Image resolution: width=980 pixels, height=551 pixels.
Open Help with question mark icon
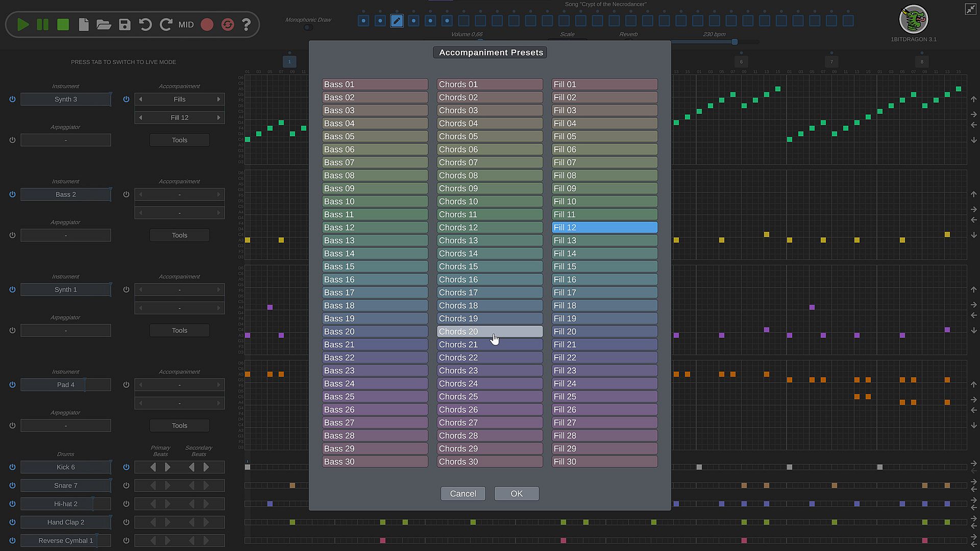click(247, 24)
